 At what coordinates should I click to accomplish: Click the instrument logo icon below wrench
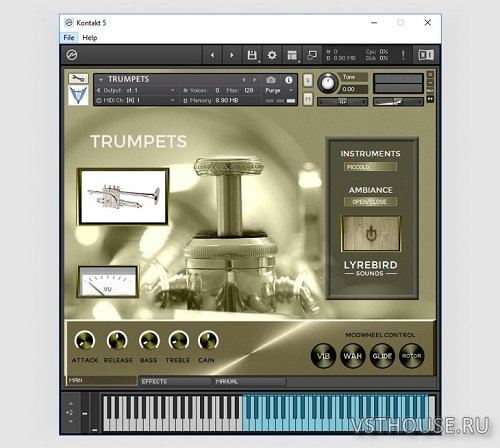coord(78,95)
